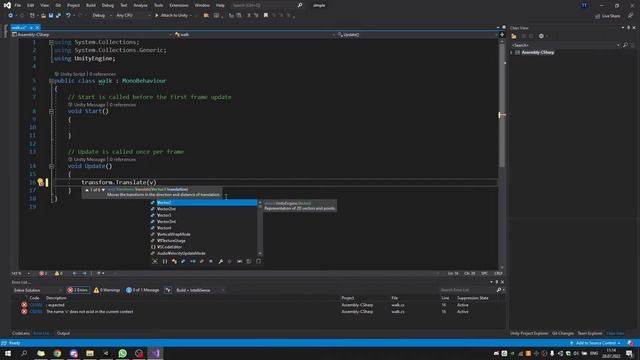Collapse the walk class code region
The width and height of the screenshot is (640, 360).
51,81
